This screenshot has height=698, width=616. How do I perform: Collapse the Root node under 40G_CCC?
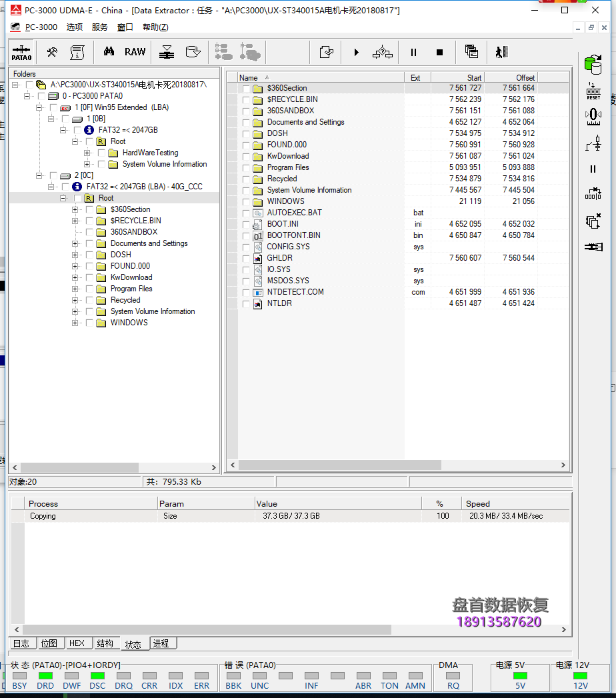63,198
